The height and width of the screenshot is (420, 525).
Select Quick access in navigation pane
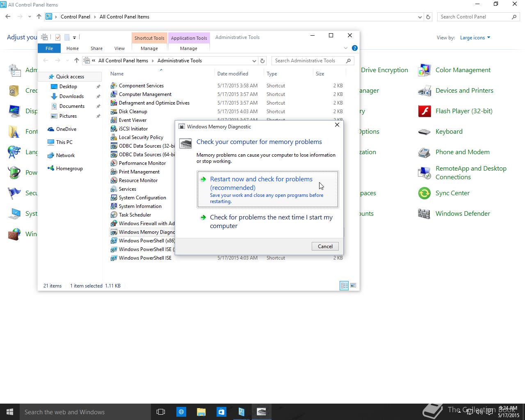(x=70, y=77)
